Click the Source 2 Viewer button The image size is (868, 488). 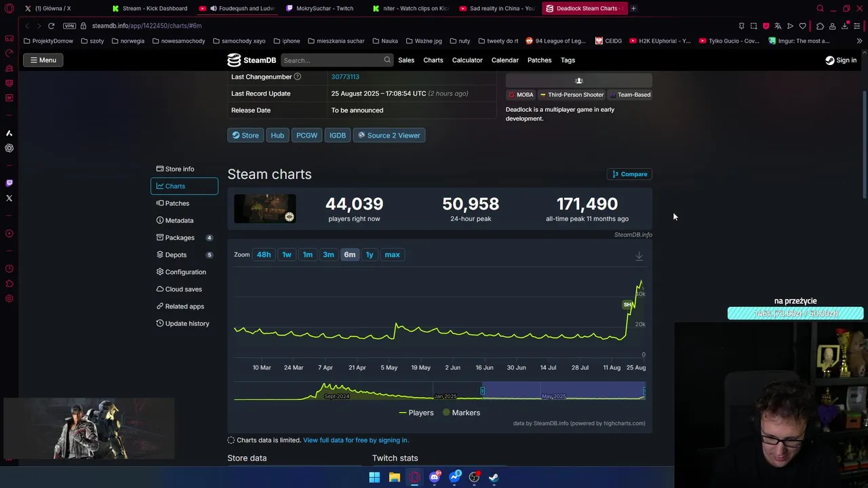click(x=389, y=136)
